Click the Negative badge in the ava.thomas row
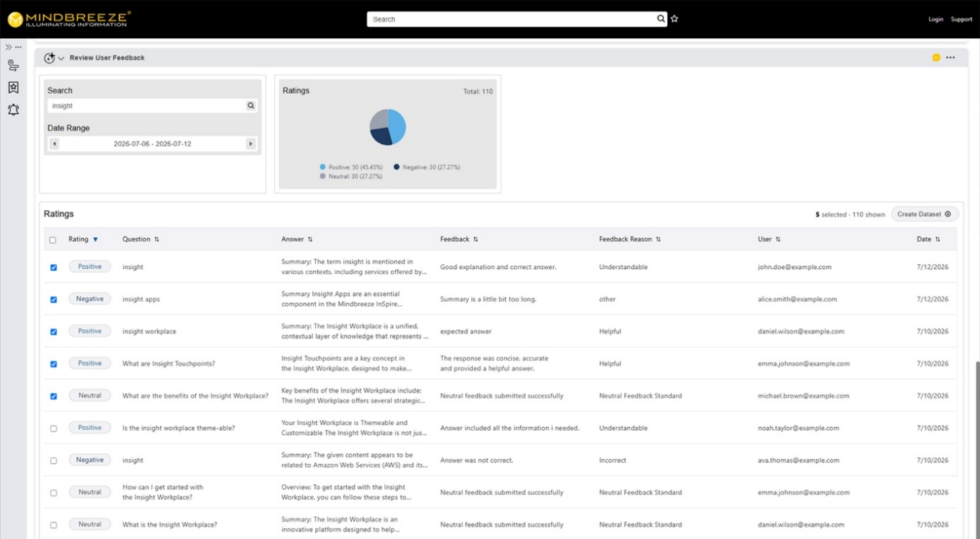The image size is (980, 539). pos(89,460)
